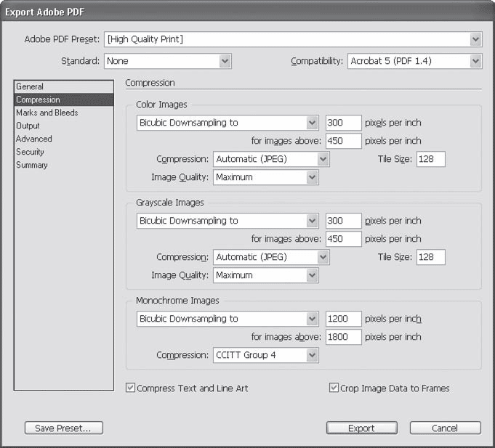Switch to Marks and Bleeds section
The height and width of the screenshot is (448, 495).
tap(47, 113)
